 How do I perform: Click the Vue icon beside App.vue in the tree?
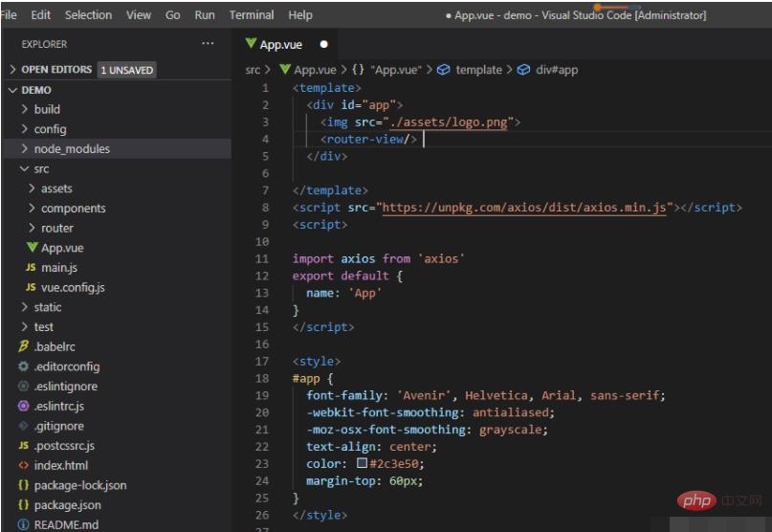click(33, 247)
